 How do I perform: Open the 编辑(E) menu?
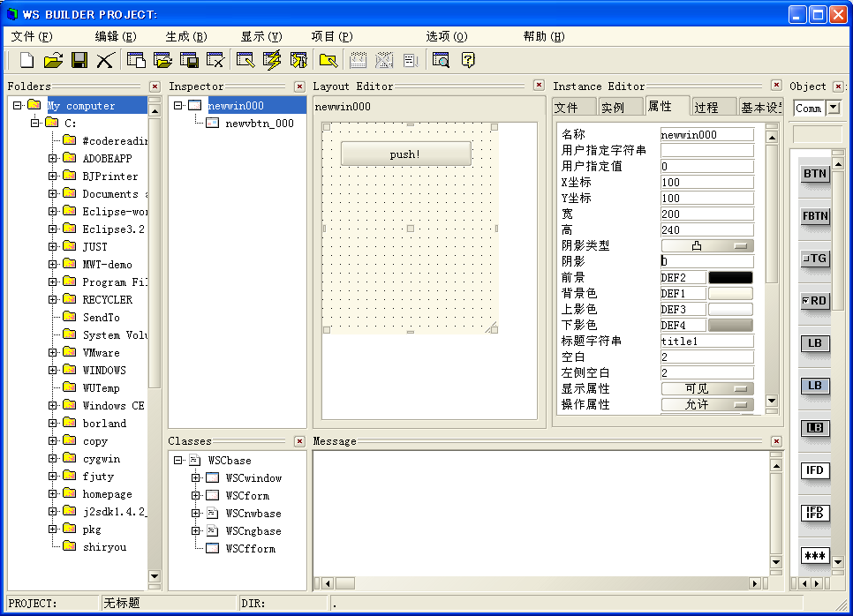tap(116, 36)
